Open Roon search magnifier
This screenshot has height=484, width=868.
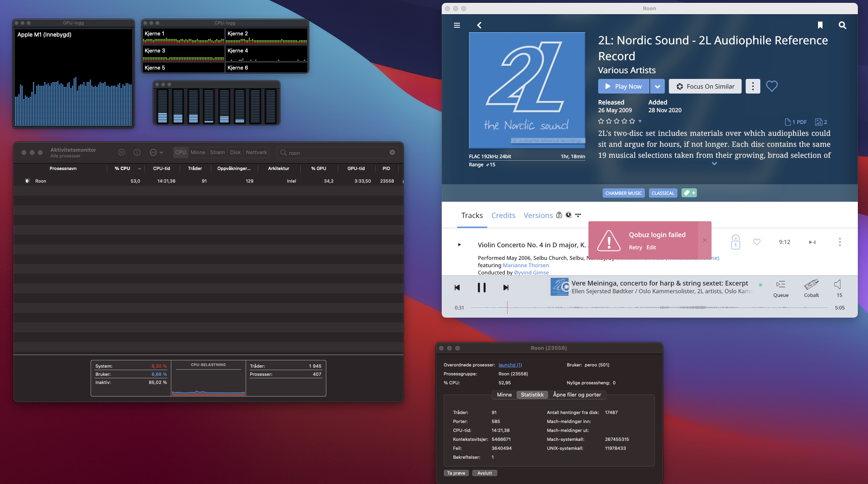842,25
